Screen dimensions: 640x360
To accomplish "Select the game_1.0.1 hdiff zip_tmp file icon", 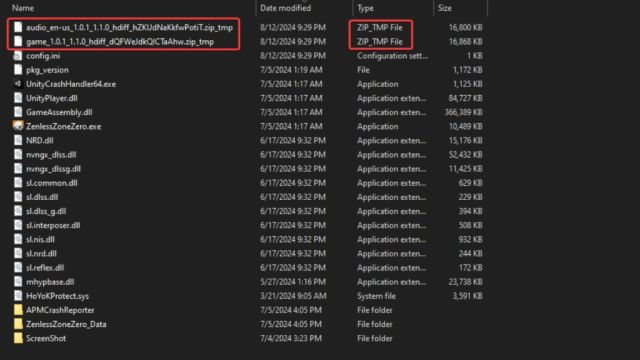I will [18, 41].
